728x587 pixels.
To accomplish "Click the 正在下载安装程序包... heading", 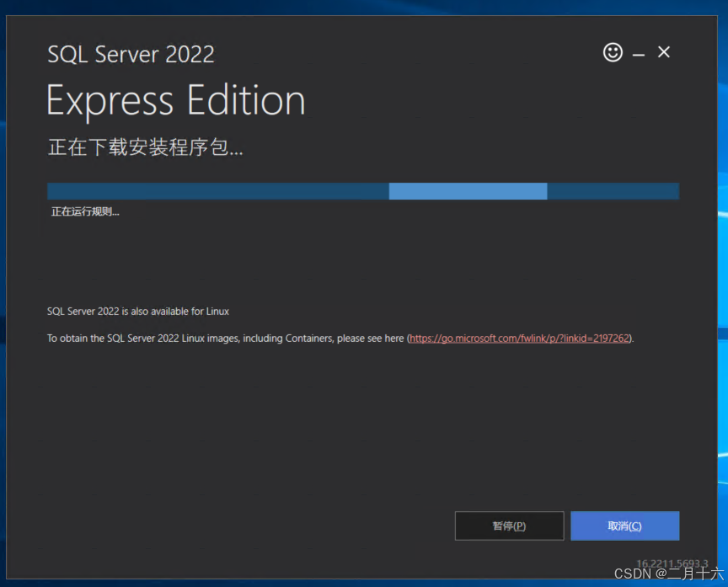I will point(145,147).
